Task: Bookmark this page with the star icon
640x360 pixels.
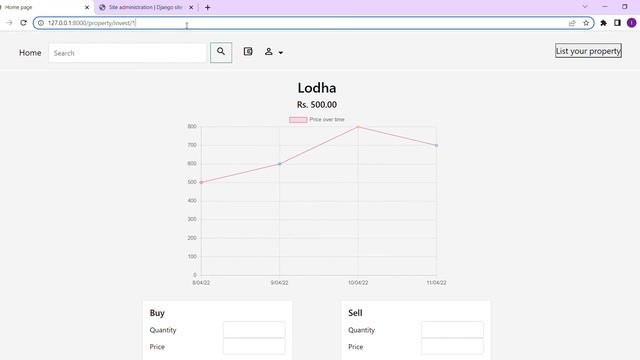Action: pos(586,23)
